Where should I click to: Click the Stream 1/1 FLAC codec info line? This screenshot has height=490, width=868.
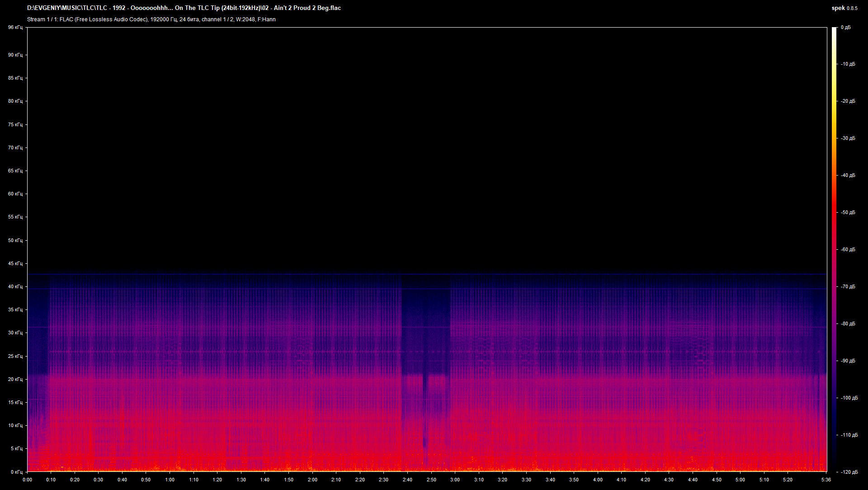tap(151, 19)
